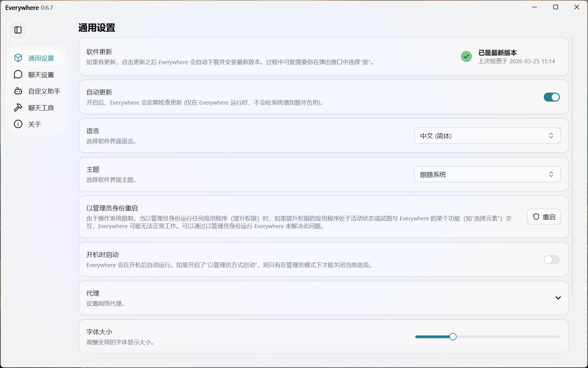
Task: Maximize the Everywhere window
Action: pyautogui.click(x=555, y=7)
